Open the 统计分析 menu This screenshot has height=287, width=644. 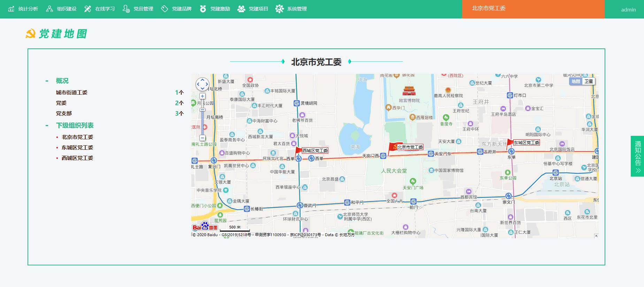pos(23,9)
